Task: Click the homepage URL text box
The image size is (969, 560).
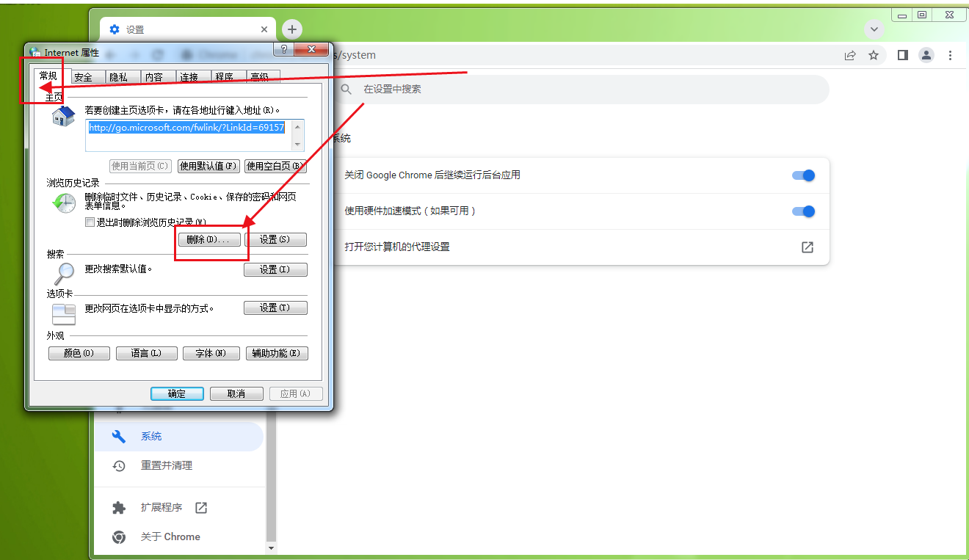Action: (188, 135)
